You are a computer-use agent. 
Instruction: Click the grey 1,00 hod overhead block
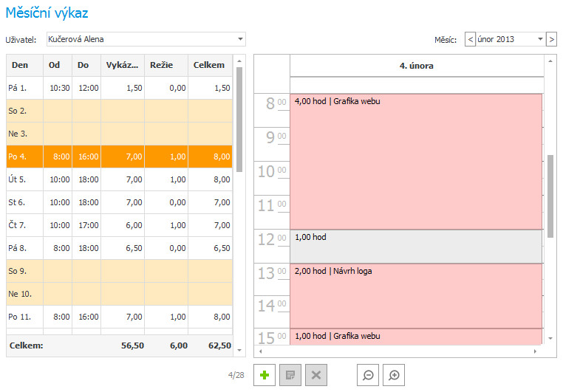[x=416, y=247]
